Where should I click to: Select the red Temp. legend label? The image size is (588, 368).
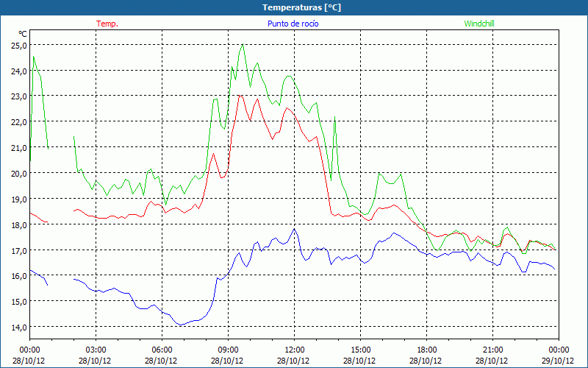[x=107, y=24]
